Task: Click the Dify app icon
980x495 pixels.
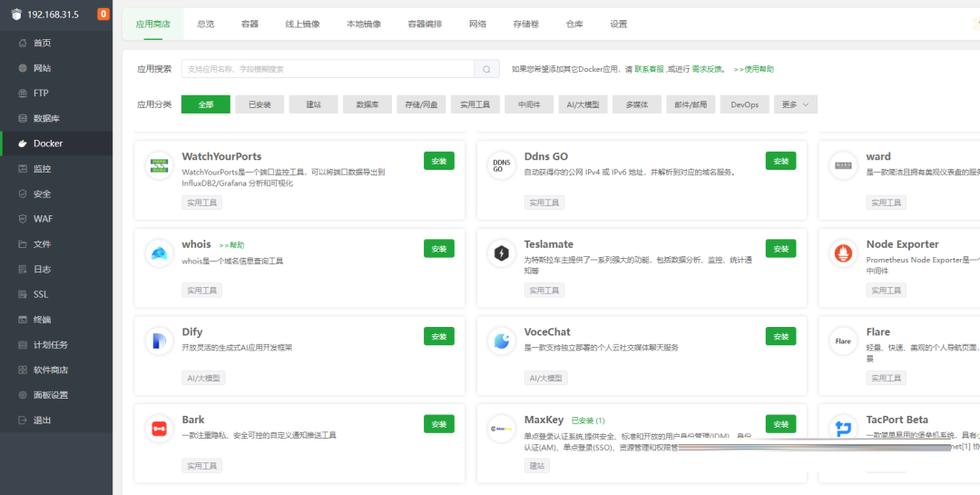Action: pos(160,342)
